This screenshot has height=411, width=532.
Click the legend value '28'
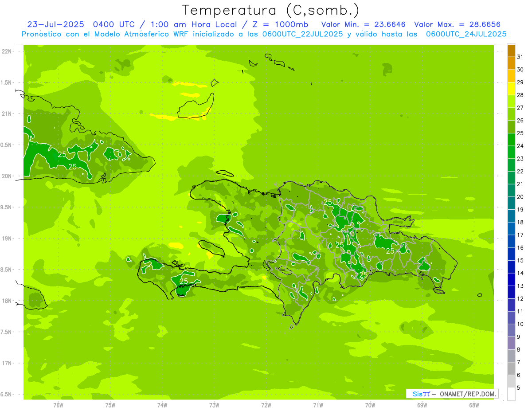click(x=520, y=95)
